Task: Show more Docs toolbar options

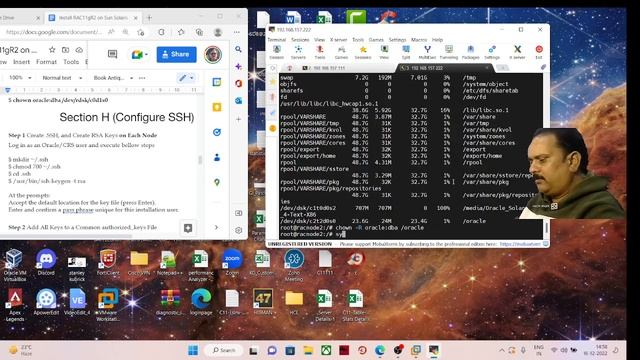Action: click(142, 78)
